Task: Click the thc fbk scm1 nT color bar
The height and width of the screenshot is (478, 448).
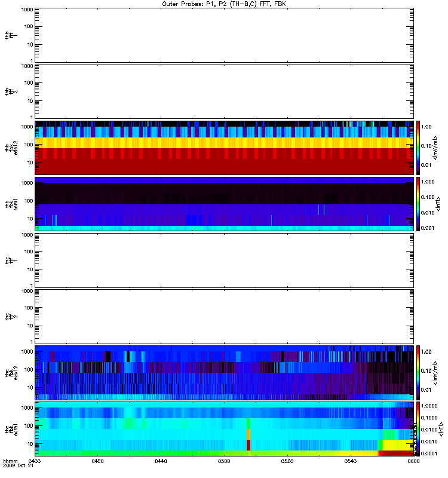Action: pos(418,429)
